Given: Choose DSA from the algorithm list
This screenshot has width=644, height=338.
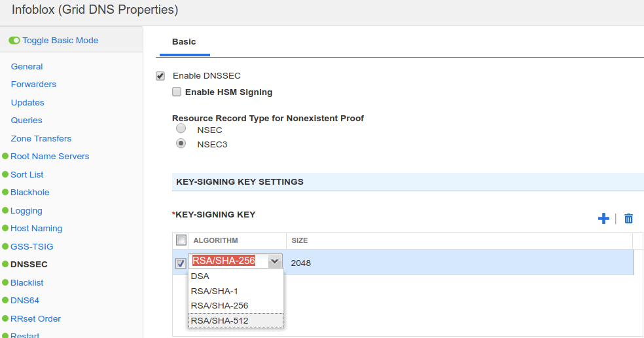Looking at the screenshot, I should tap(200, 276).
